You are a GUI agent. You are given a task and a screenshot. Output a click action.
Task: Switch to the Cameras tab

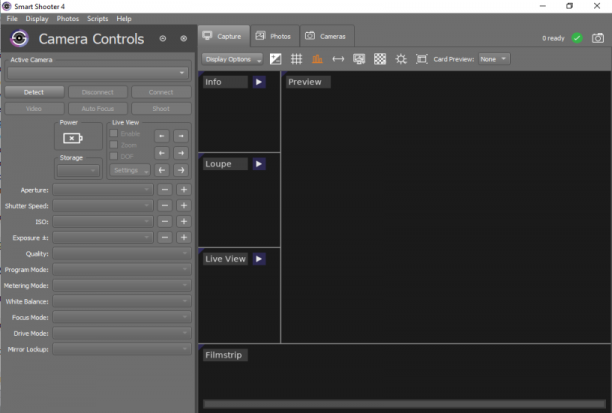click(327, 36)
